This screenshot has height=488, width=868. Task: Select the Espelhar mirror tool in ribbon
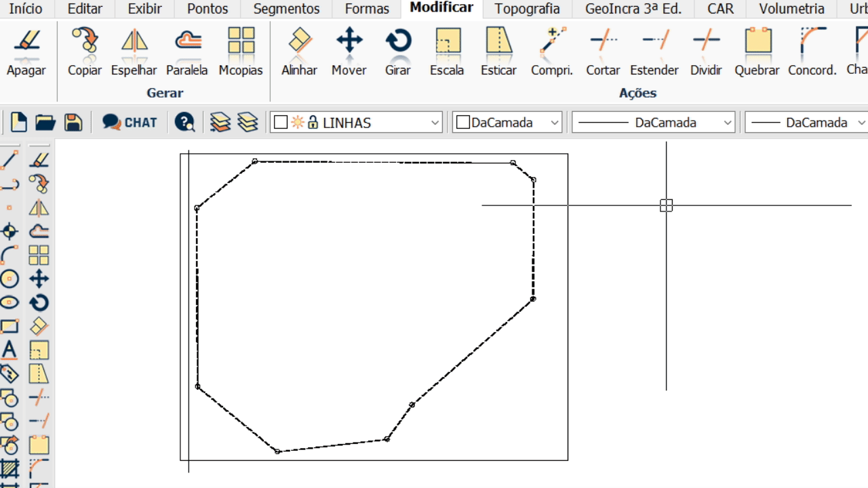tap(134, 51)
